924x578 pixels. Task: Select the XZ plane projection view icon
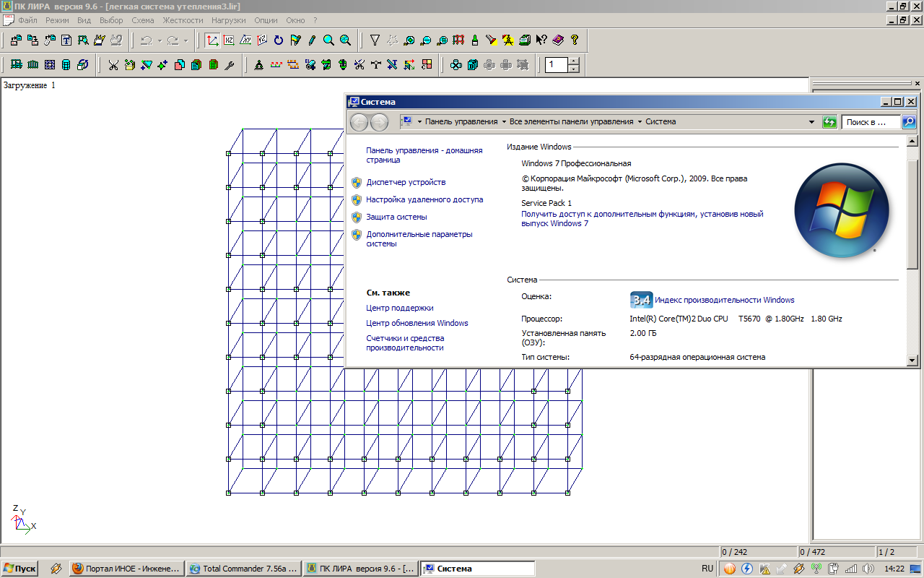pyautogui.click(x=229, y=40)
